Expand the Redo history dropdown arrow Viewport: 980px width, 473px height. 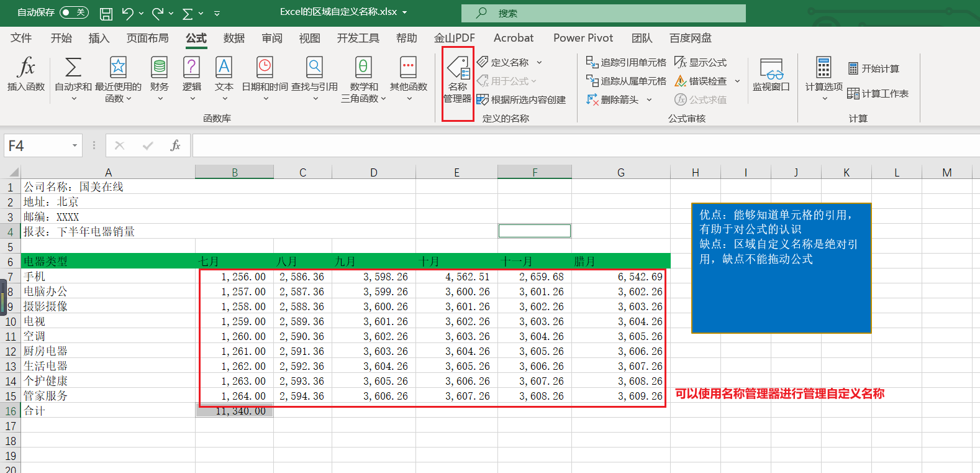pos(171,13)
